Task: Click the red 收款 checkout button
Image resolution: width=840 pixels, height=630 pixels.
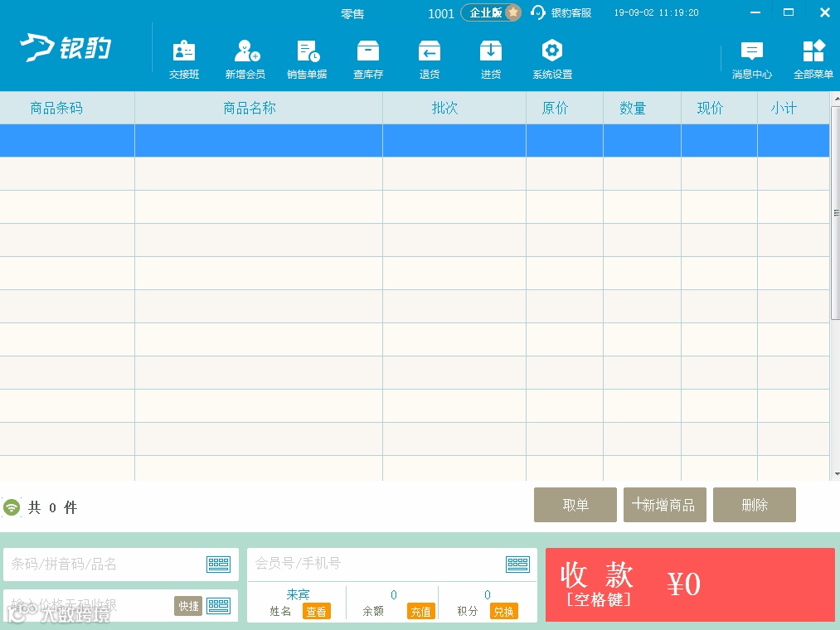Action: 690,584
